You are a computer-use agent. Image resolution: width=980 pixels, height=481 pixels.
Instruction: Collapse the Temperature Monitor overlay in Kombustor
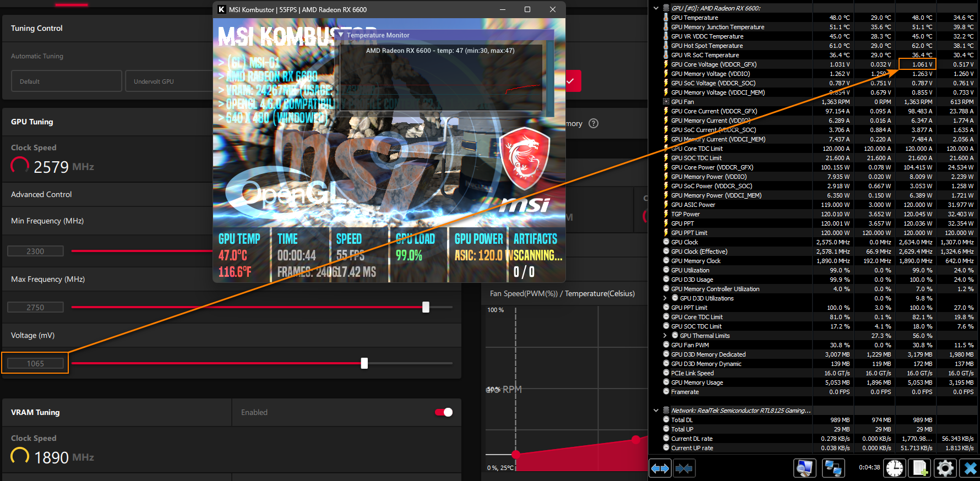click(x=341, y=35)
